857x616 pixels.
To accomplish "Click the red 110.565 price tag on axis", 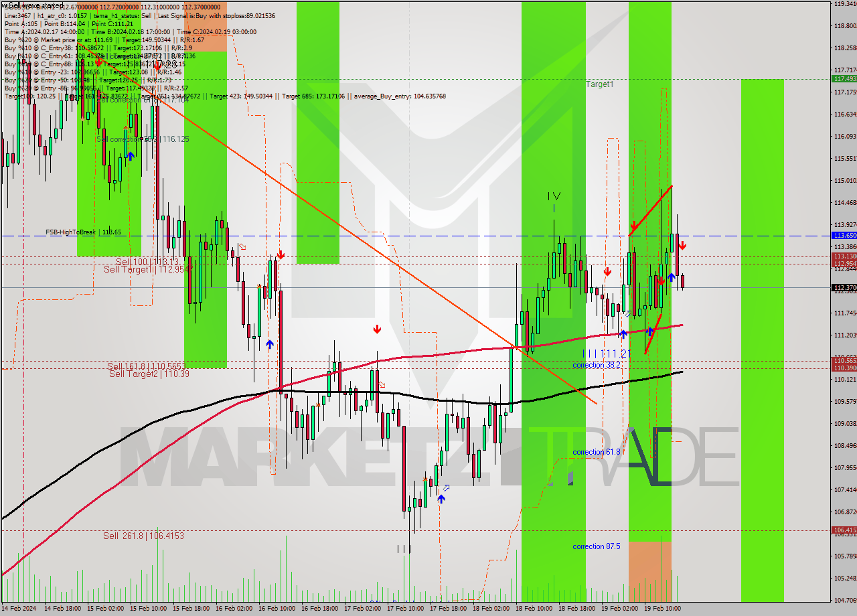I will tap(844, 361).
